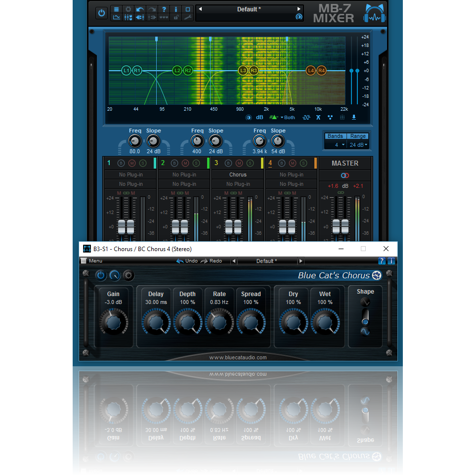Click the info icon in the toolbar
This screenshot has width=476, height=476.
[175, 9]
